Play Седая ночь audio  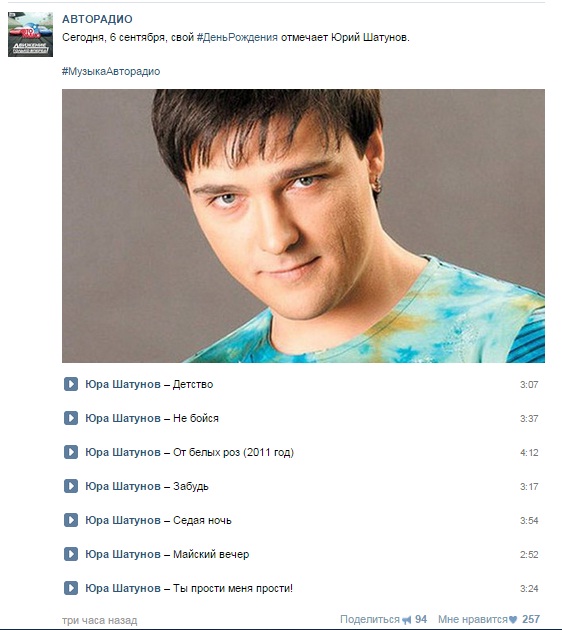coord(71,520)
